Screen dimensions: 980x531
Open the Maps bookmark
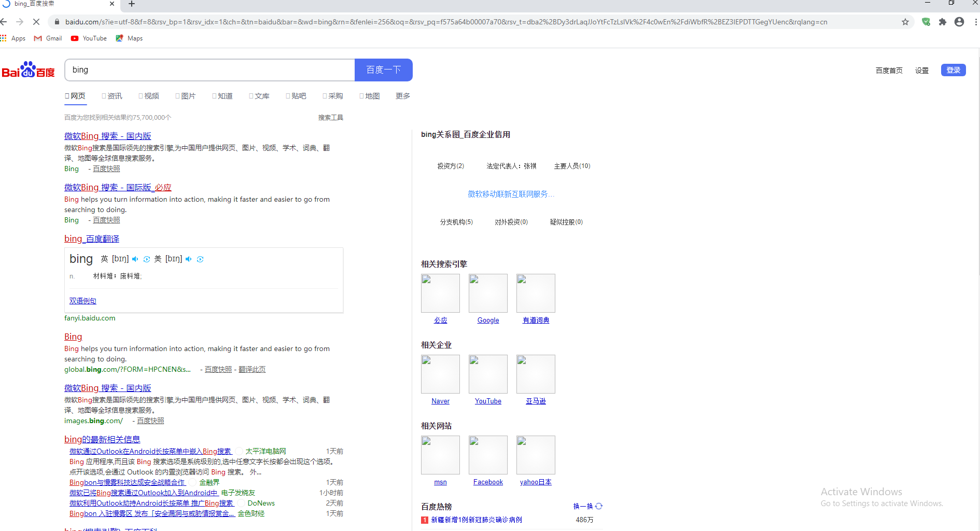(x=129, y=38)
